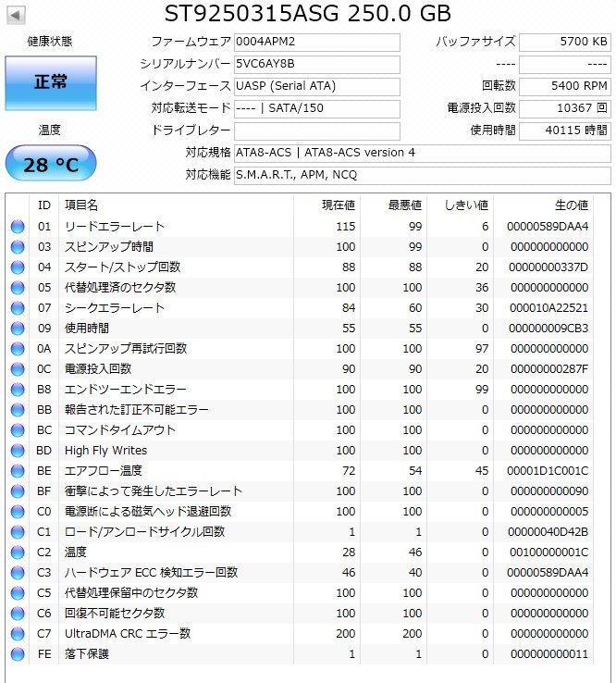Click the disk title ST9250315ASG 250.0 GB

[307, 14]
